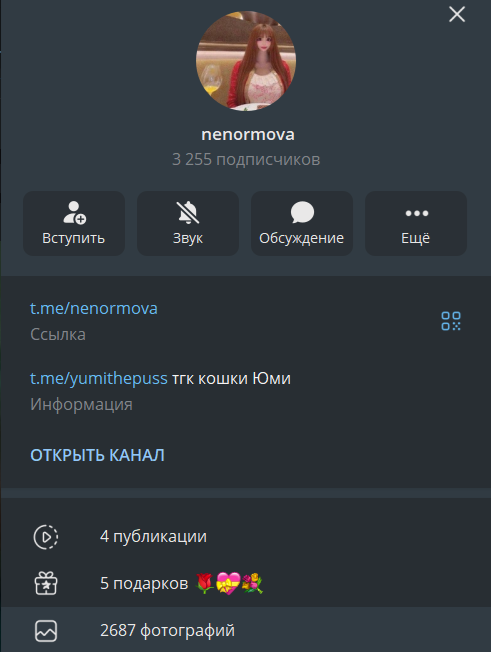This screenshot has width=491, height=652.
Task: Open the 5 подарков gifts row
Action: 245,583
